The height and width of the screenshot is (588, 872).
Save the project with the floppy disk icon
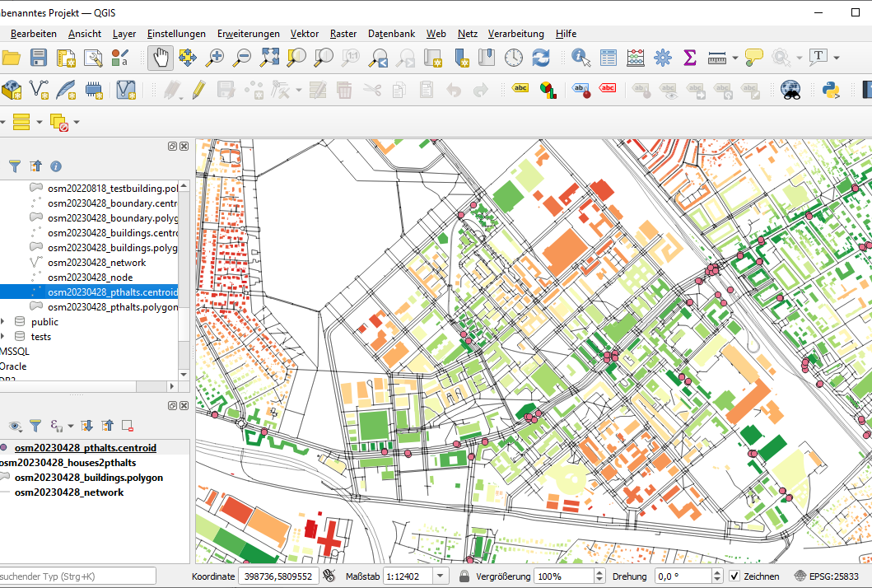[39, 58]
